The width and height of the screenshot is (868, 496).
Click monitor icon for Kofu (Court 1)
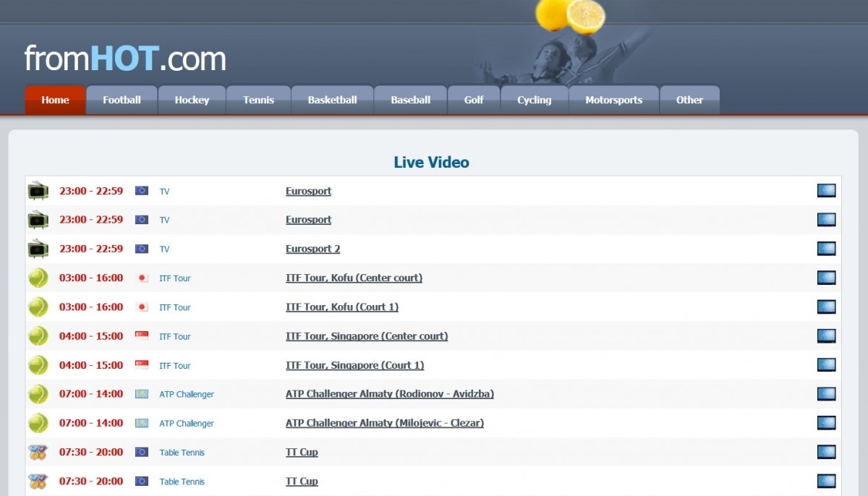pos(826,307)
